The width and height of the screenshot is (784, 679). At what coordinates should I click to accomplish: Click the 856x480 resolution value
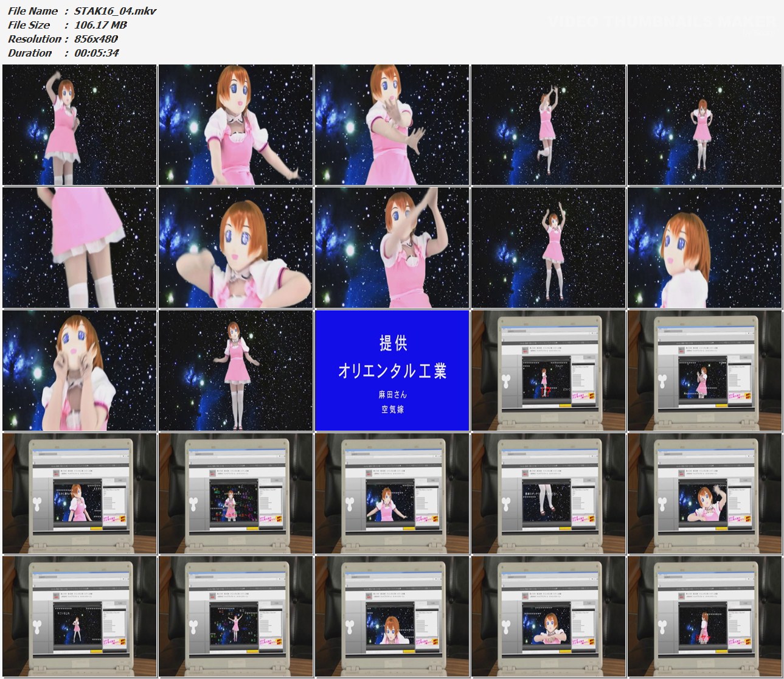[x=95, y=39]
